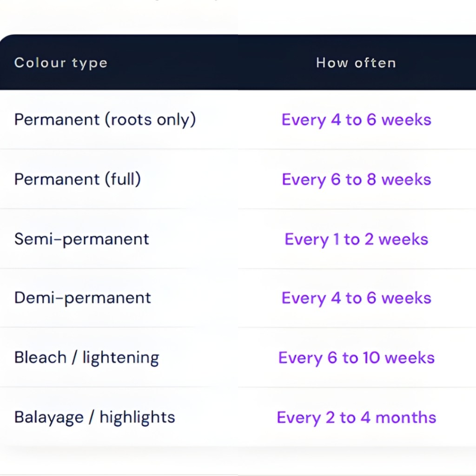The width and height of the screenshot is (476, 476).
Task: Select the 'Permanent (full)' colour type cell
Action: point(78,179)
